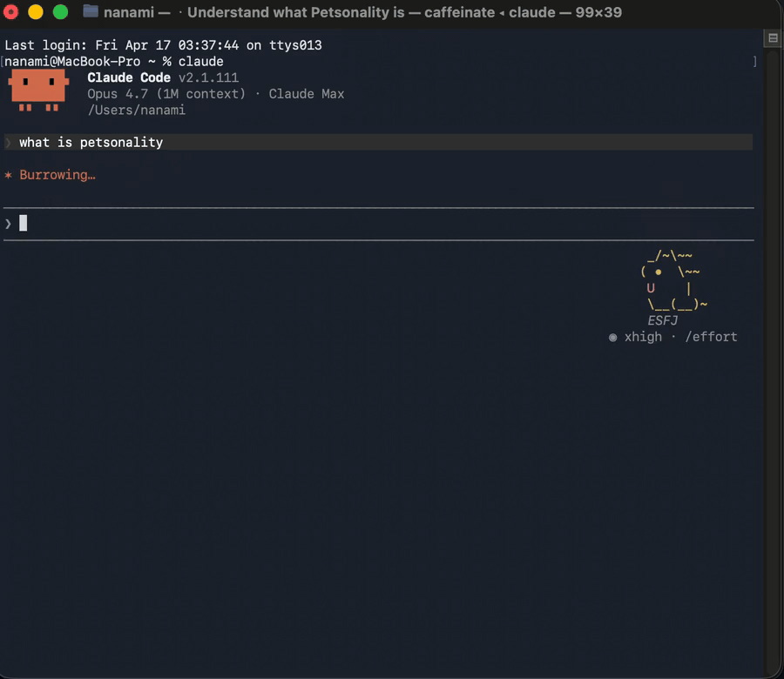Click the 'ESFJ' label under the pet
This screenshot has height=679, width=784.
point(663,320)
